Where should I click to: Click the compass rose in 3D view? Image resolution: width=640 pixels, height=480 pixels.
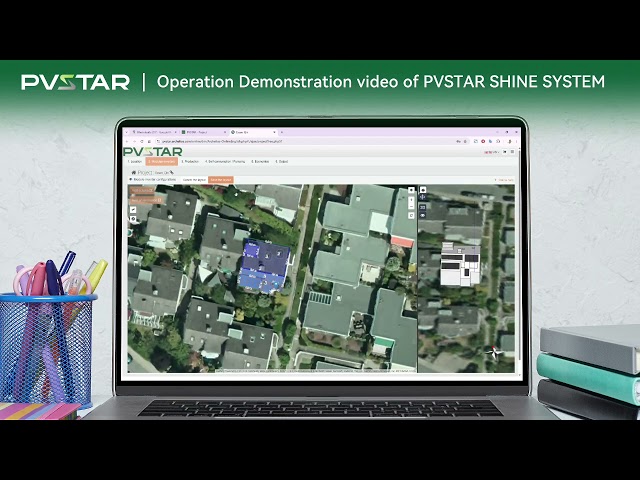[494, 352]
